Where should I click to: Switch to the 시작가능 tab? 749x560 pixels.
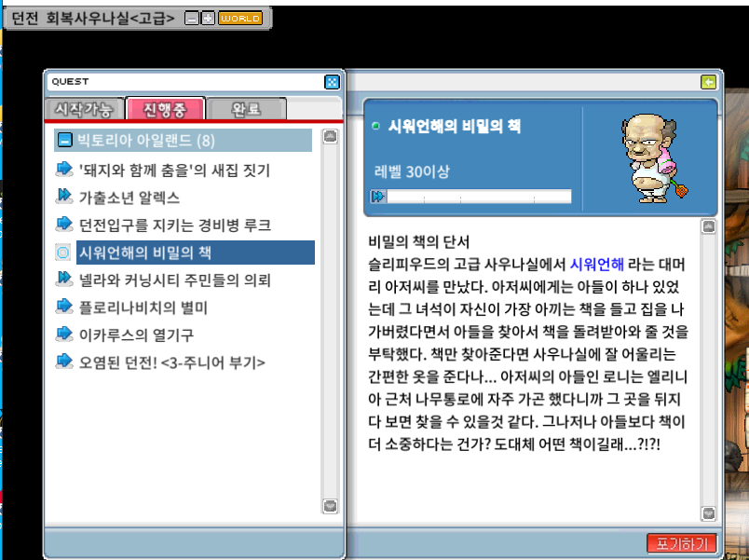coord(84,109)
